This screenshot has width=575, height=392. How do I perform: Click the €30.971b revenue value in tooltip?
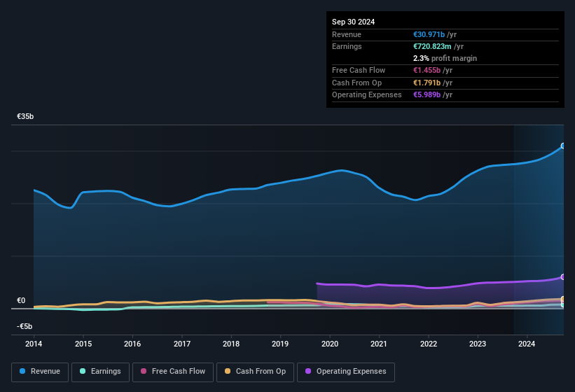tap(434, 34)
